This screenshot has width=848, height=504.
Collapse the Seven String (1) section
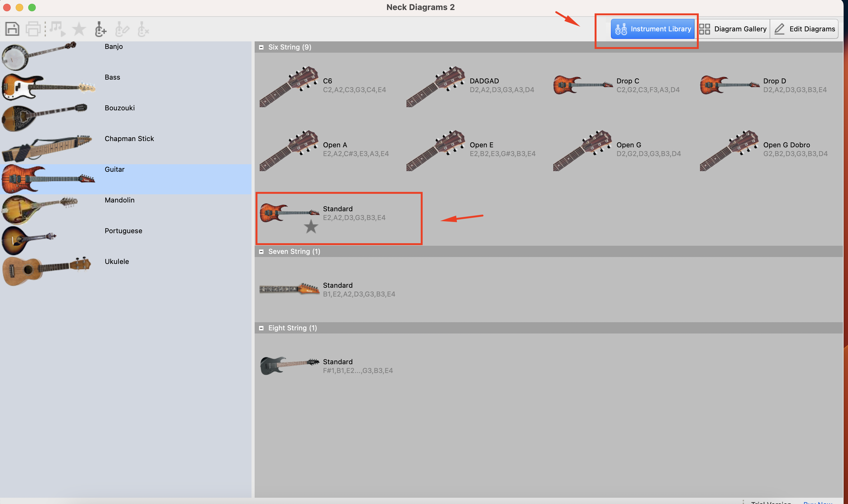click(261, 252)
